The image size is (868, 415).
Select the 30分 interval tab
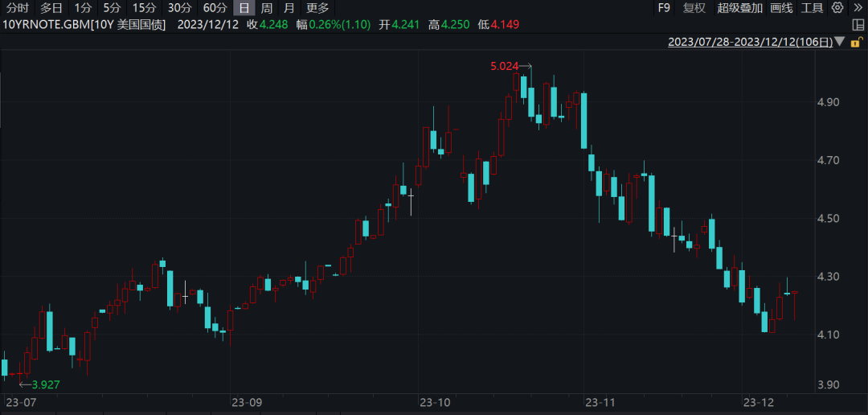[180, 8]
